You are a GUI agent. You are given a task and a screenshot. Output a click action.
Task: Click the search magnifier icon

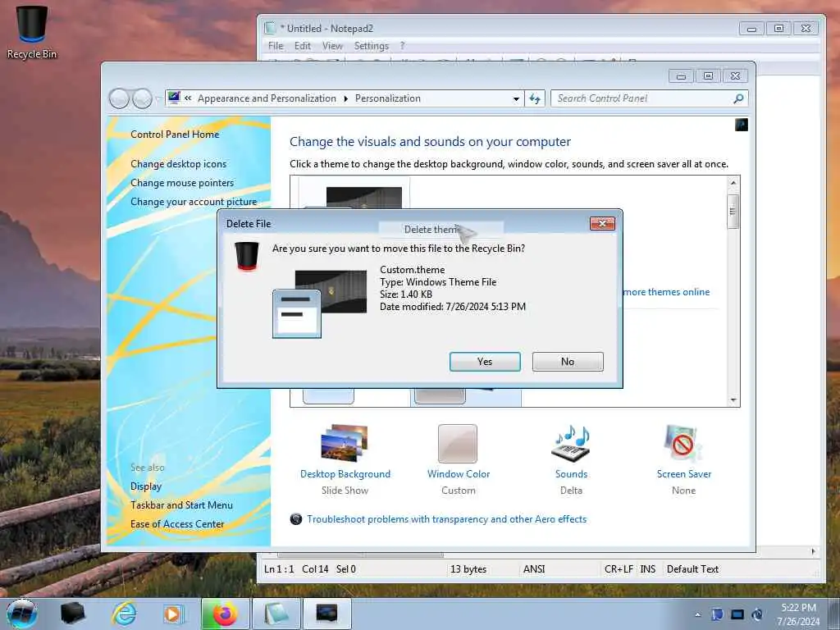coord(738,98)
